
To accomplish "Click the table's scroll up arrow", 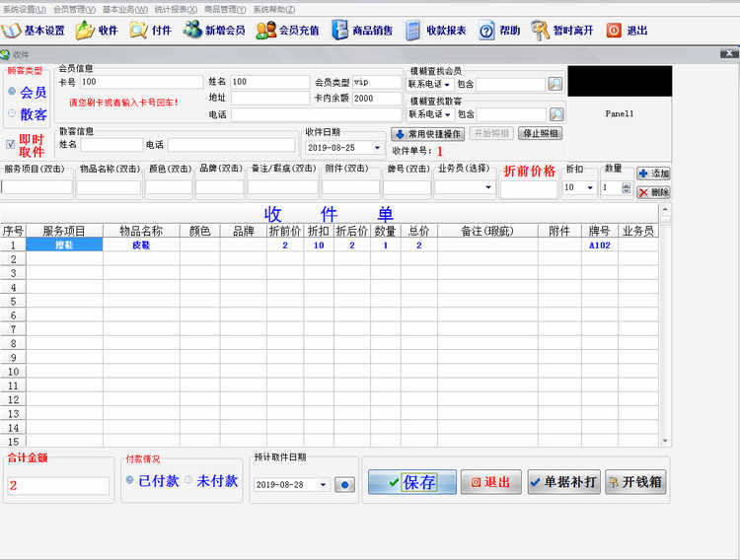I will pyautogui.click(x=665, y=209).
